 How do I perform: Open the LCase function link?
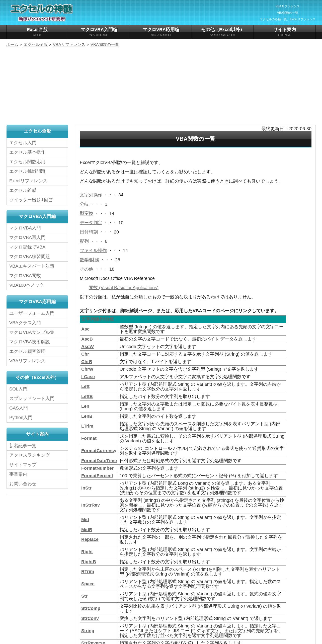[88, 377]
